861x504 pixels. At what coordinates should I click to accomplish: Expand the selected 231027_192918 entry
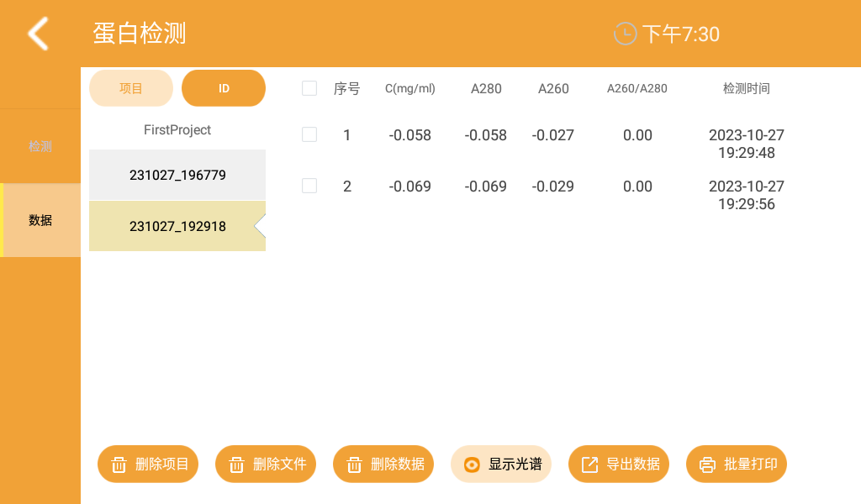click(177, 226)
